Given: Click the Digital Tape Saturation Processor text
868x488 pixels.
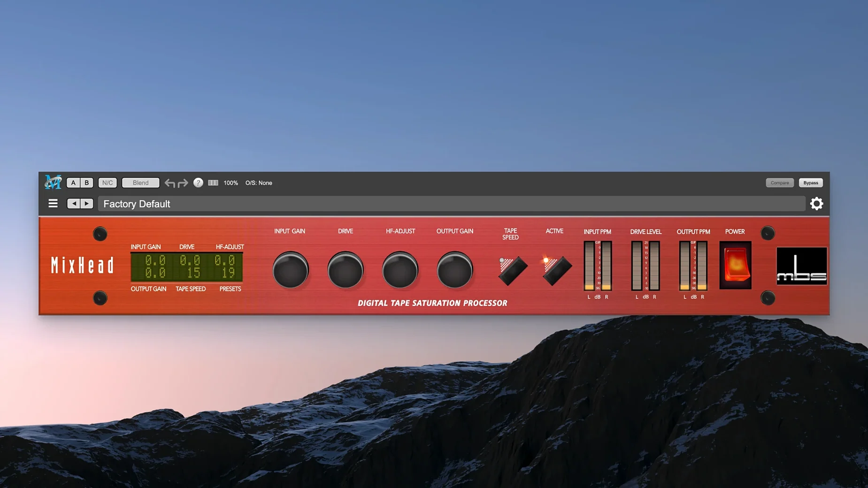Looking at the screenshot, I should click(x=432, y=303).
